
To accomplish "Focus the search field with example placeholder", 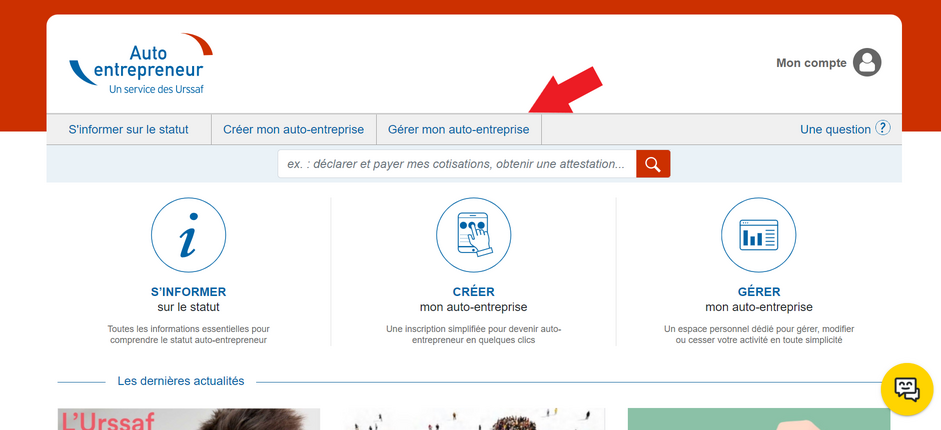I will pyautogui.click(x=457, y=164).
